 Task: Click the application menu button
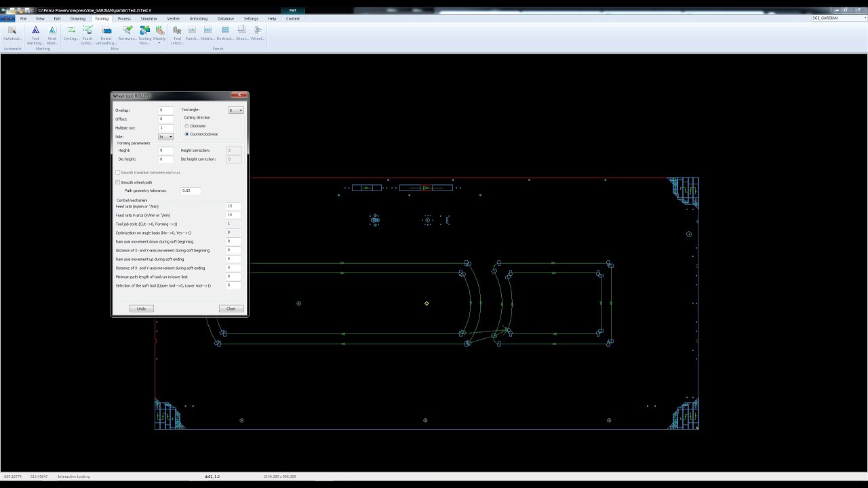click(x=7, y=18)
